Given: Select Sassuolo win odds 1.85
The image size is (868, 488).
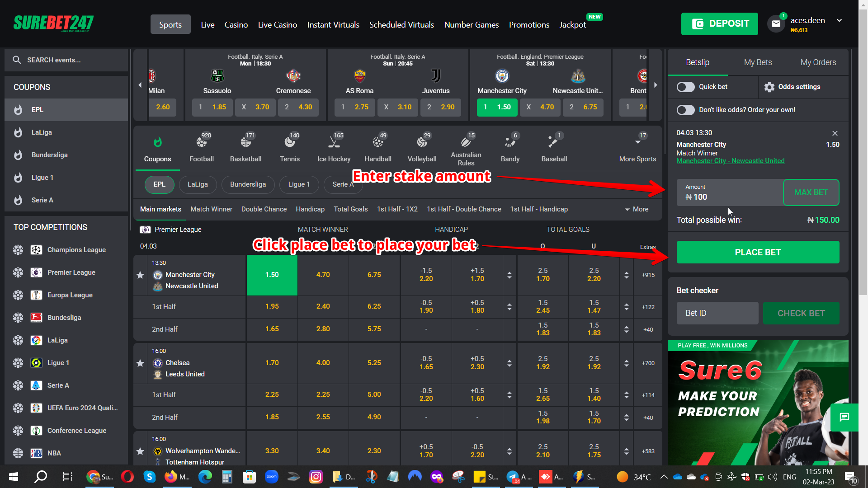Looking at the screenshot, I should click(x=212, y=107).
